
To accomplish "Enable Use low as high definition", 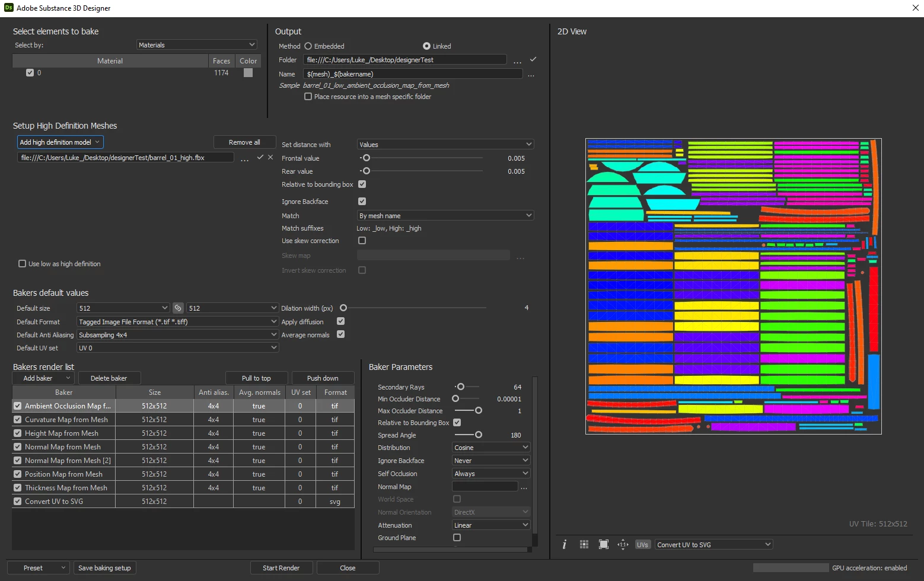I will [x=23, y=264].
